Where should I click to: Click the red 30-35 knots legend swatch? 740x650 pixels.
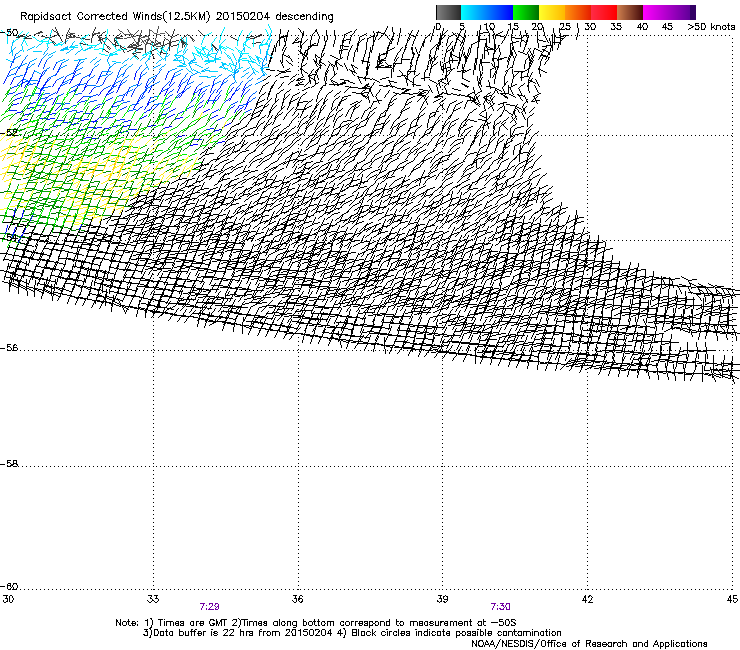(604, 12)
